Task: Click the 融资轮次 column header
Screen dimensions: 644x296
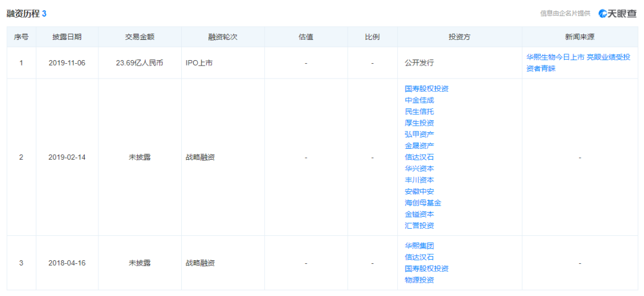Action: (223, 37)
